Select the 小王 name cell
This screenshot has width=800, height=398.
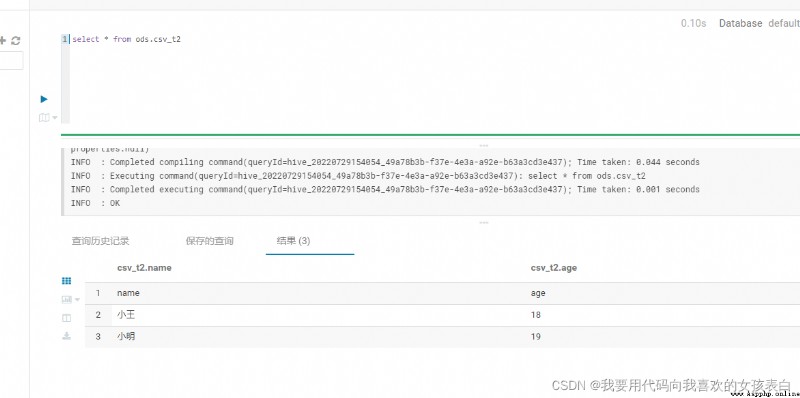click(x=126, y=315)
